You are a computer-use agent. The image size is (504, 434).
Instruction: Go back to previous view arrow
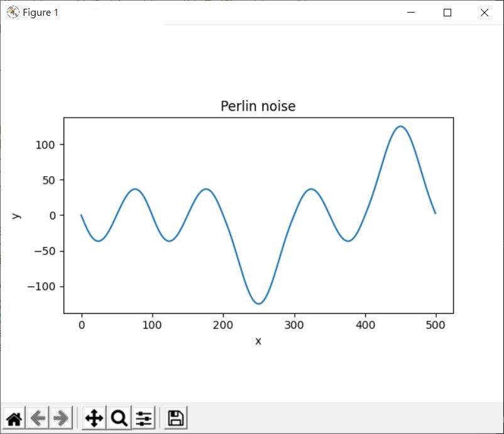point(38,418)
